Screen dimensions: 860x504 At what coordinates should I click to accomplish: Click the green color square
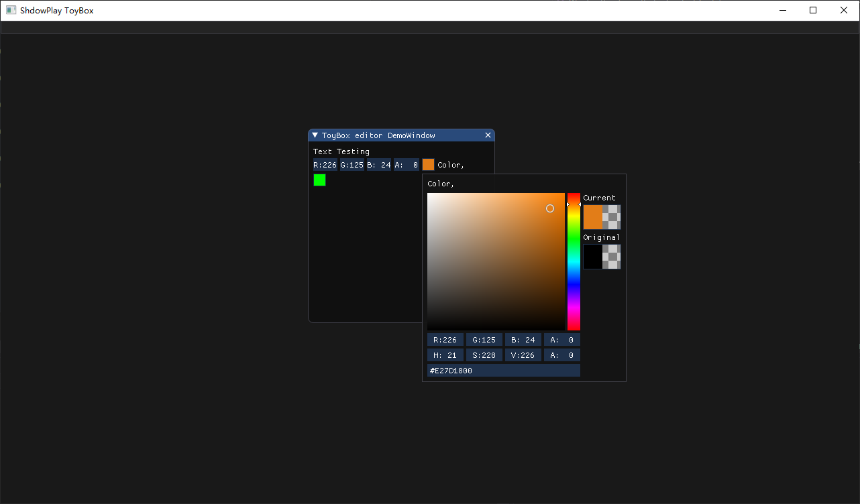pos(319,180)
